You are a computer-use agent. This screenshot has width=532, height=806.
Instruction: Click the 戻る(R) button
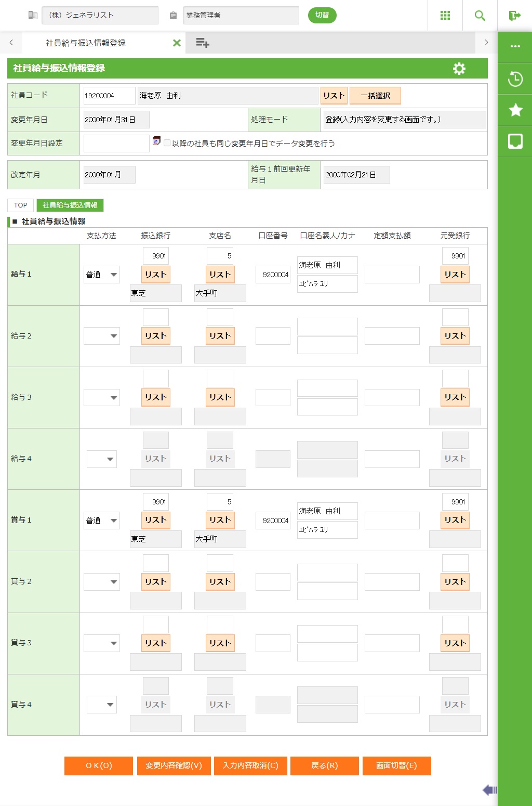(324, 765)
